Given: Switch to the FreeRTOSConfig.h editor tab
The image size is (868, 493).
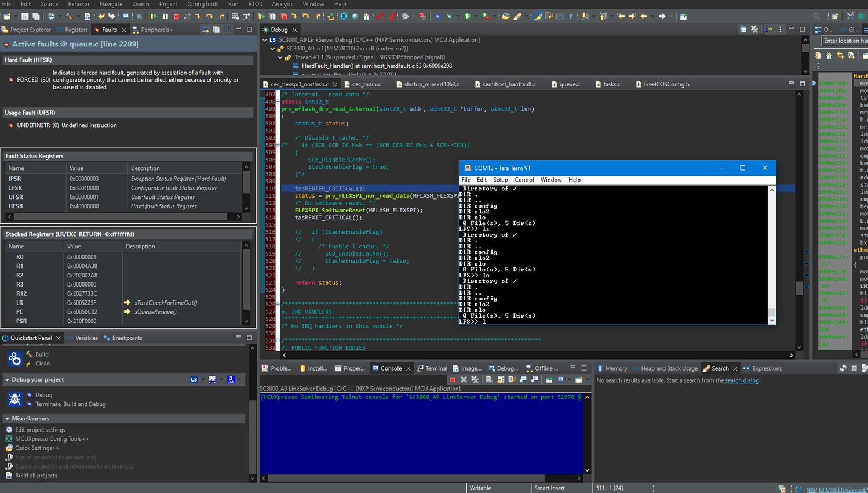Looking at the screenshot, I should click(x=666, y=84).
